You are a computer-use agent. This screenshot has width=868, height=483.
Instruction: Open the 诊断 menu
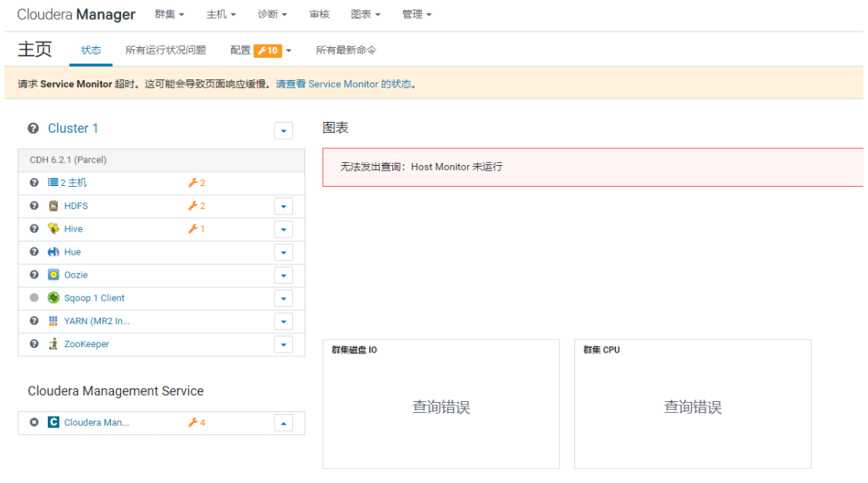(272, 15)
